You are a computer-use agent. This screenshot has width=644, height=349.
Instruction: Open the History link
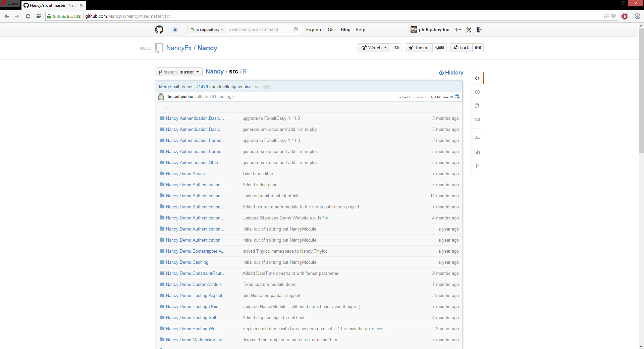[x=451, y=72]
